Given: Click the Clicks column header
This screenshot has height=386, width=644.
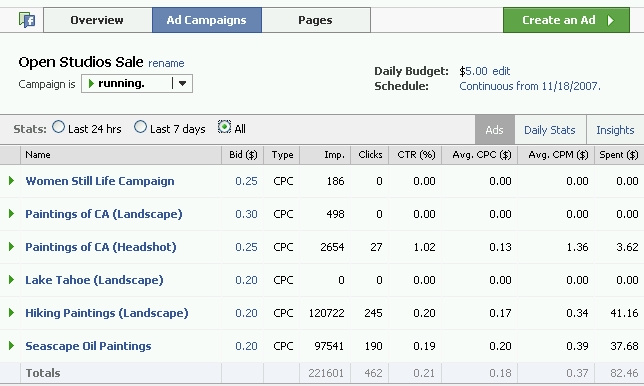Looking at the screenshot, I should tap(370, 155).
